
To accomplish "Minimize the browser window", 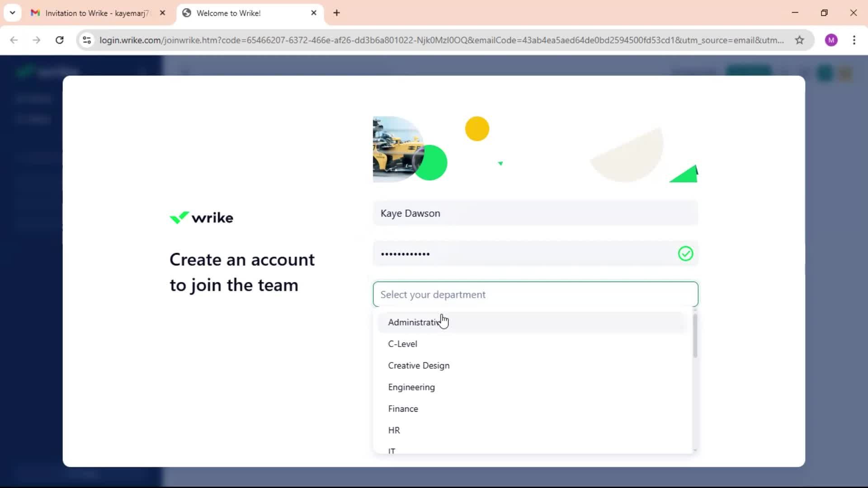I will [x=795, y=13].
